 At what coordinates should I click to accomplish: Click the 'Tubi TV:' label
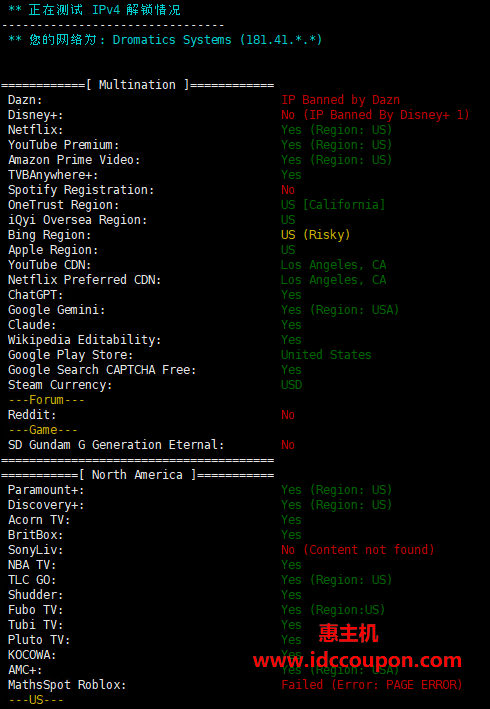tap(36, 625)
